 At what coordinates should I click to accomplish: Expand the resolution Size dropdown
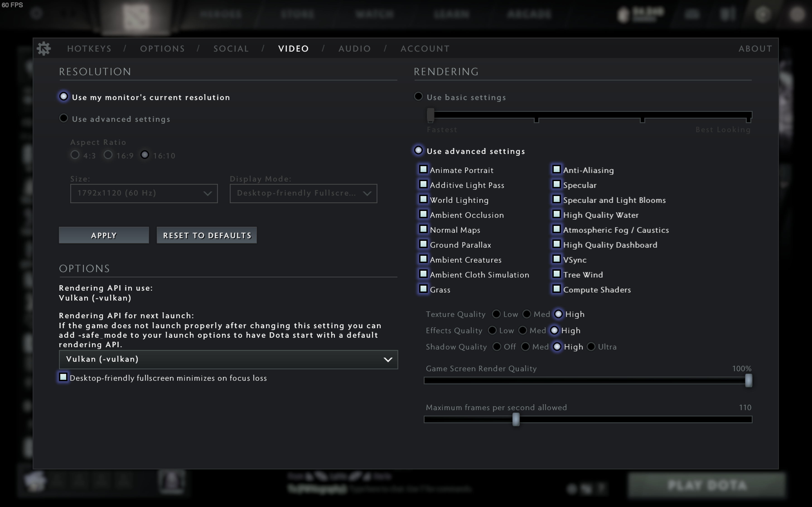coord(143,193)
